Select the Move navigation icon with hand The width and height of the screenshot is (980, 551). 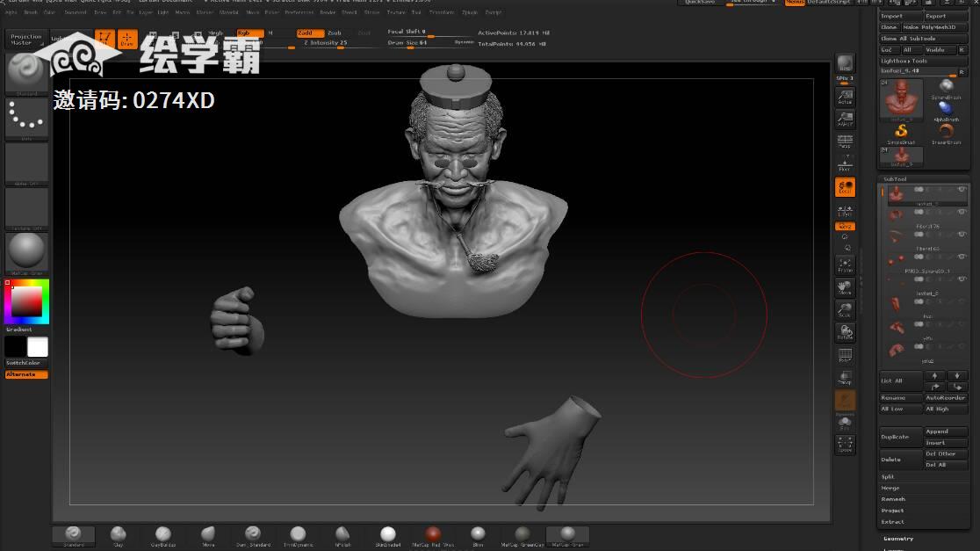845,287
